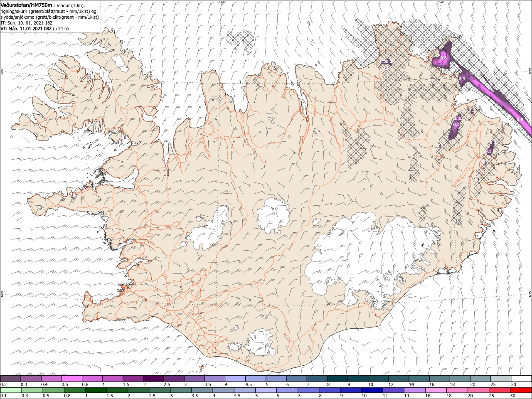Click upper scale swatch labeled 16
Image resolution: width=532 pixels, height=399 pixels.
(439, 379)
